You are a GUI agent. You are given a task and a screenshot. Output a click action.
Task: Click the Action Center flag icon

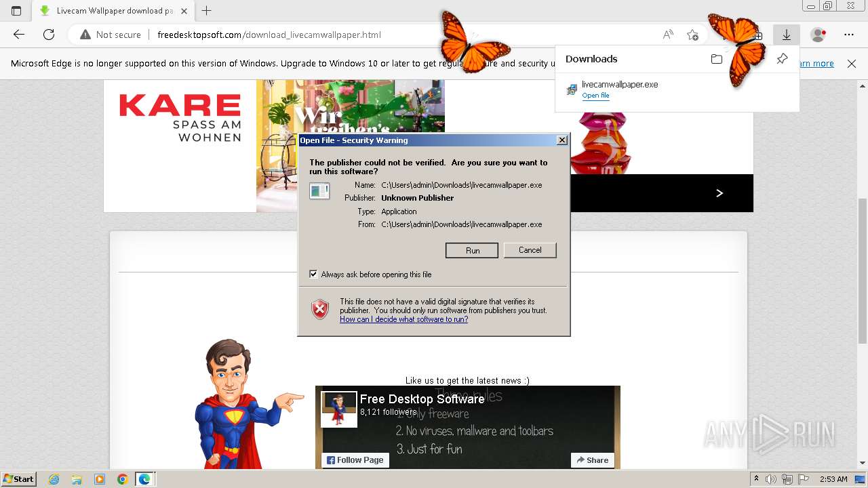804,479
